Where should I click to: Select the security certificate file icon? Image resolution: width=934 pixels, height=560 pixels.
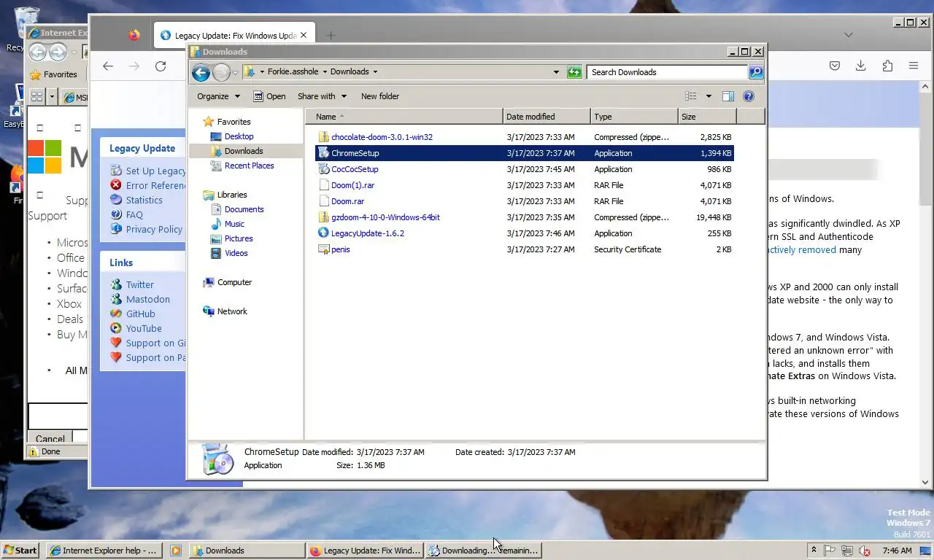click(324, 249)
